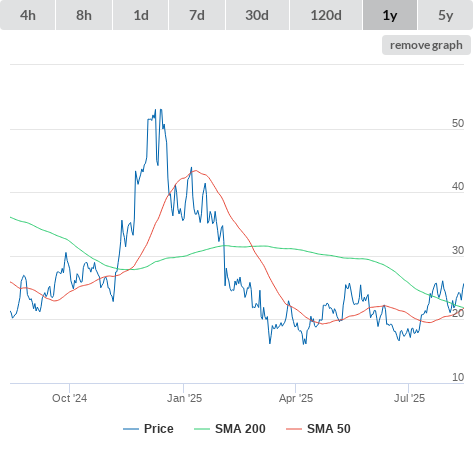Image resolution: width=474 pixels, height=455 pixels.
Task: Open the 30d time range tab
Action: tap(257, 15)
